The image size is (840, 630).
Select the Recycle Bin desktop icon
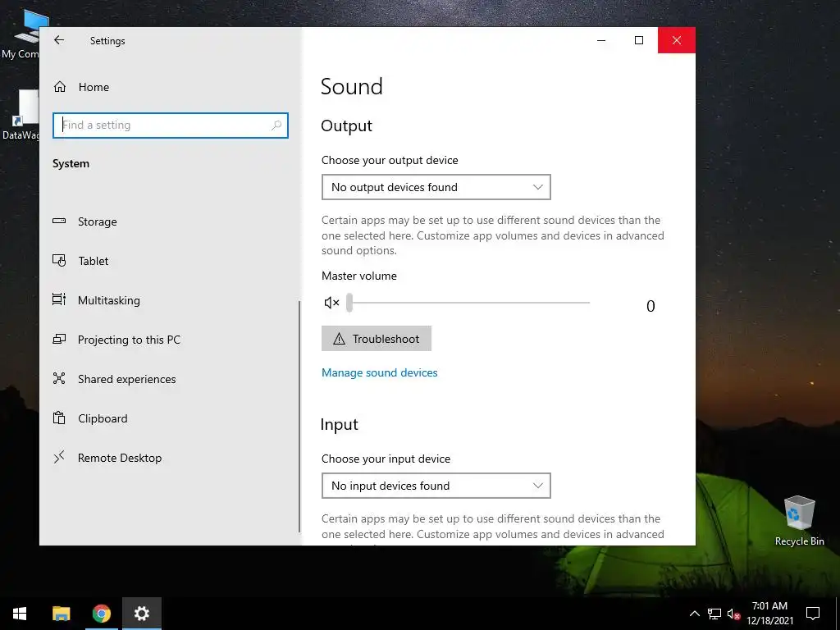(799, 521)
